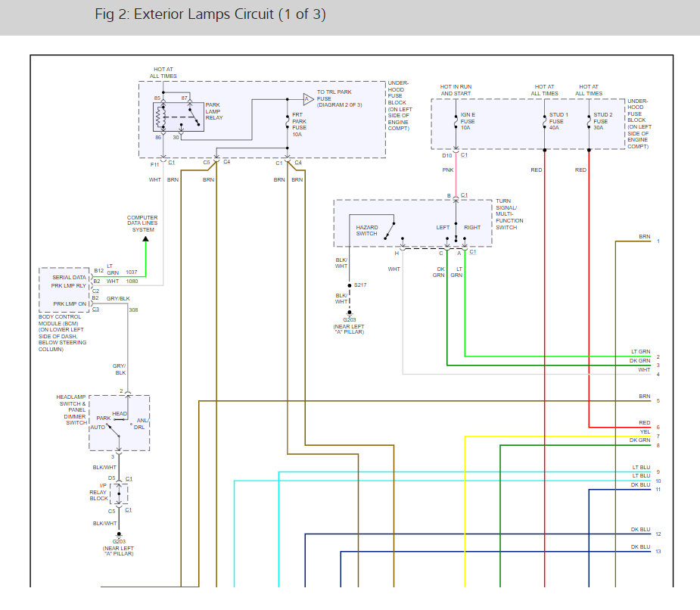
Task: Select the STUD 2 Fuse 30A symbol
Action: tap(589, 121)
